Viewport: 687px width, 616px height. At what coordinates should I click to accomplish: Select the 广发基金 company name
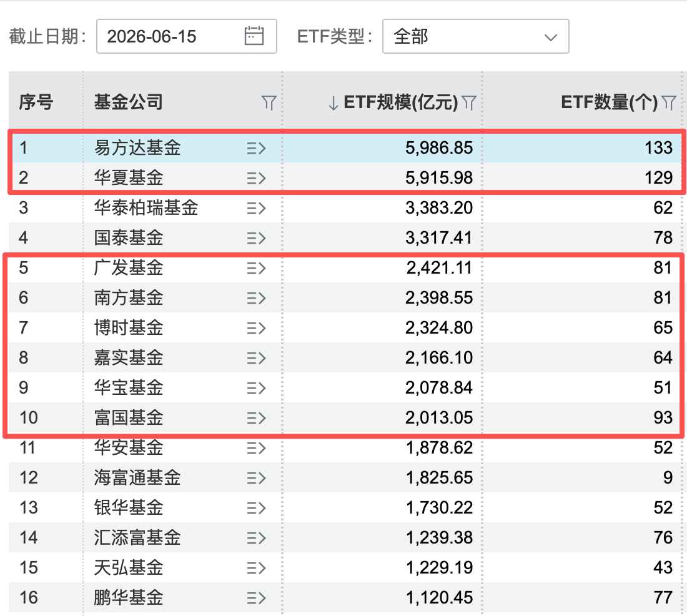click(x=129, y=267)
